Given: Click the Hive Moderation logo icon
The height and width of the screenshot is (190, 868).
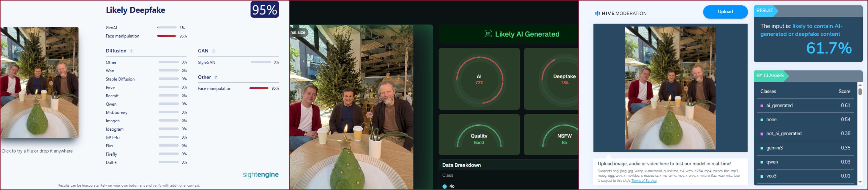Looking at the screenshot, I should click(598, 13).
